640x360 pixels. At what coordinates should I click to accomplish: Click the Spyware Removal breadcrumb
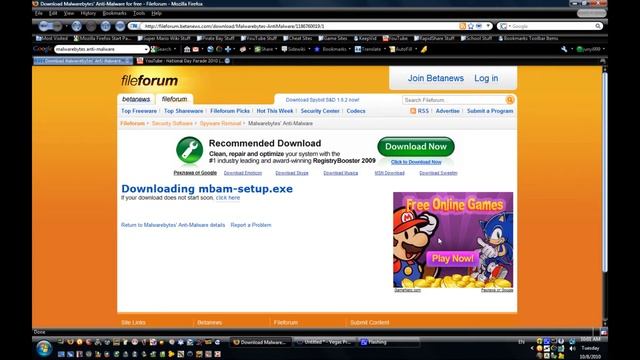(x=220, y=123)
